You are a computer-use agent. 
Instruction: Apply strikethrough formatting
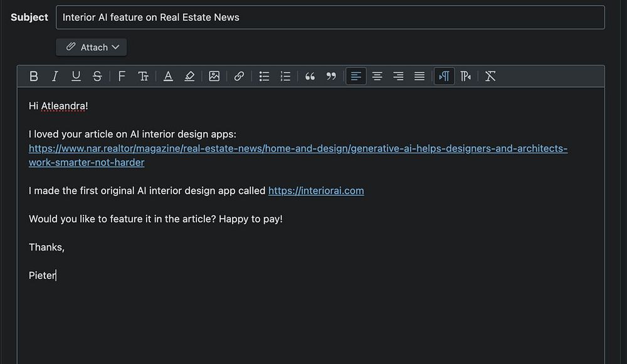[x=97, y=76]
